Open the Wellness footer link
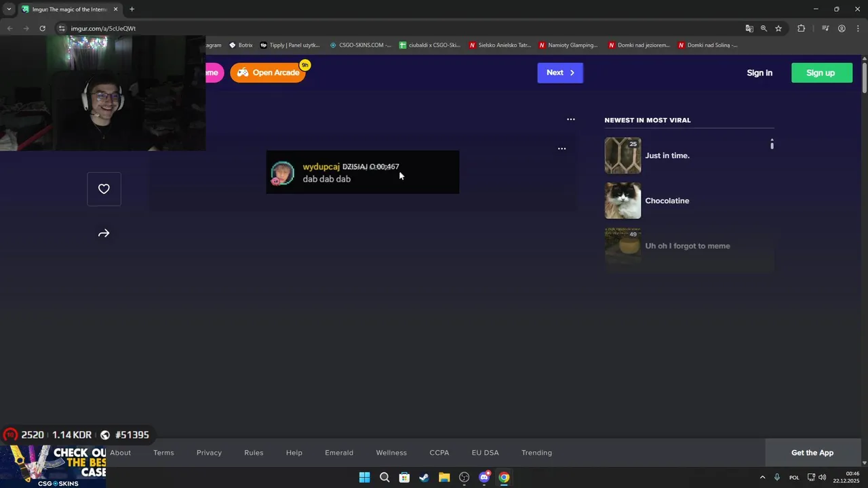The height and width of the screenshot is (488, 868). click(x=391, y=453)
